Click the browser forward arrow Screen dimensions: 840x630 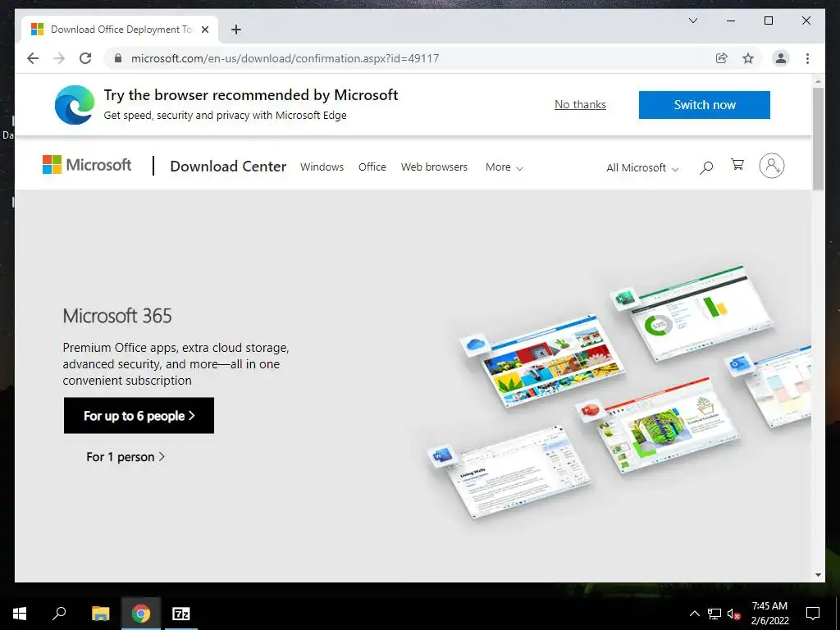(x=59, y=58)
